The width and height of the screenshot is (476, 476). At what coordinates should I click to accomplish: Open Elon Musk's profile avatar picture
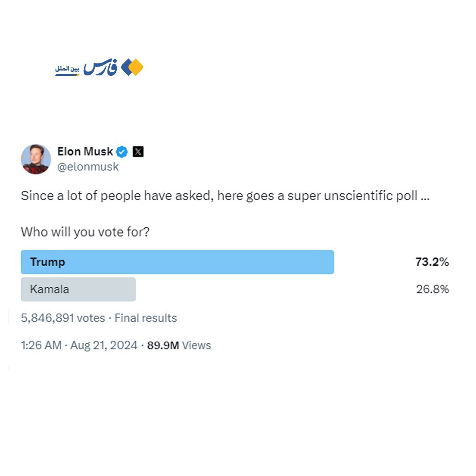tap(36, 159)
